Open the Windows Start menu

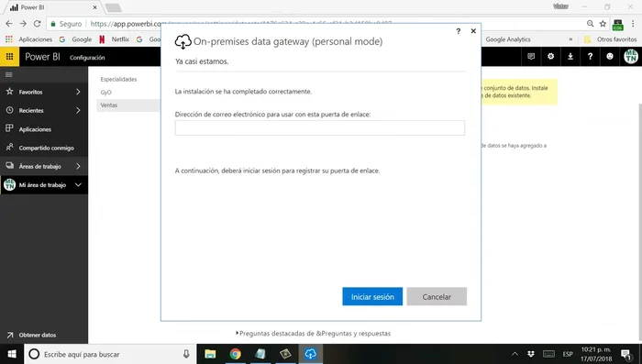(x=11, y=354)
